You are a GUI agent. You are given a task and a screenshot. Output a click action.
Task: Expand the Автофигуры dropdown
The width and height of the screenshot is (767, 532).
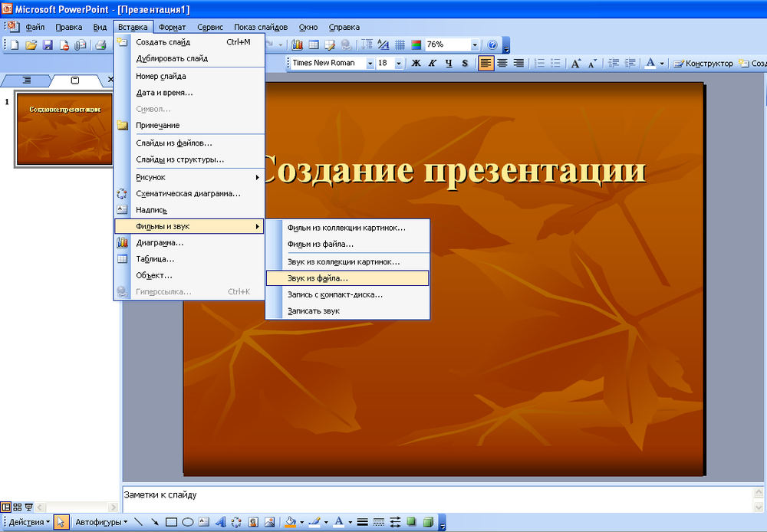tap(101, 522)
